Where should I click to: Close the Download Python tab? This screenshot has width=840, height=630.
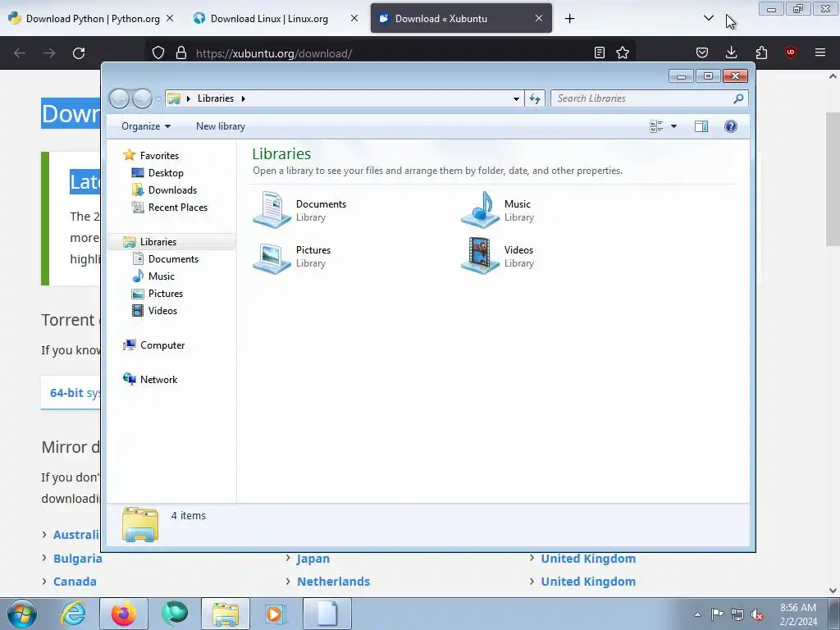click(170, 19)
